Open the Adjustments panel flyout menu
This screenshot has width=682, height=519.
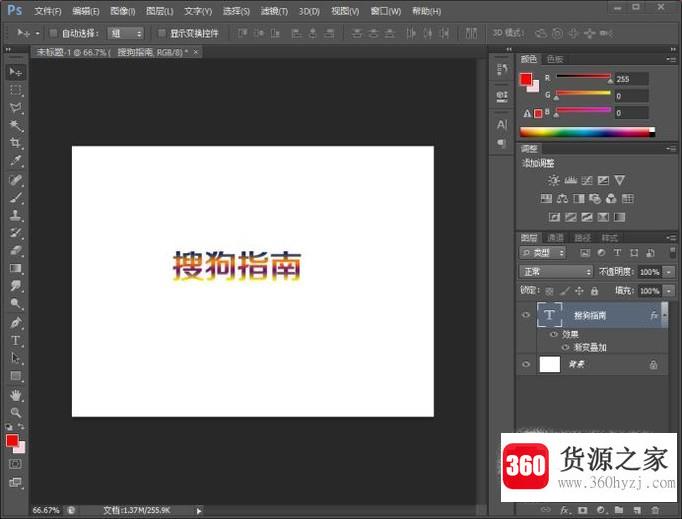pyautogui.click(x=671, y=149)
